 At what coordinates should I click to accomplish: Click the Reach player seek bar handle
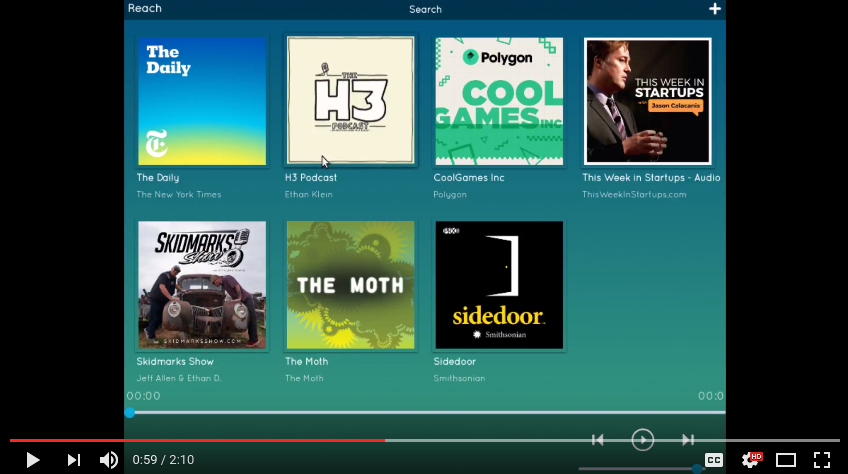pos(130,412)
